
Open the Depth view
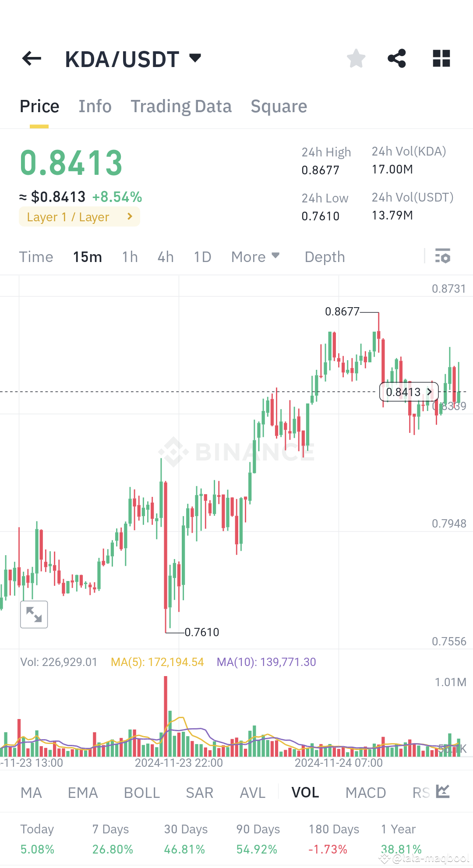tap(324, 256)
